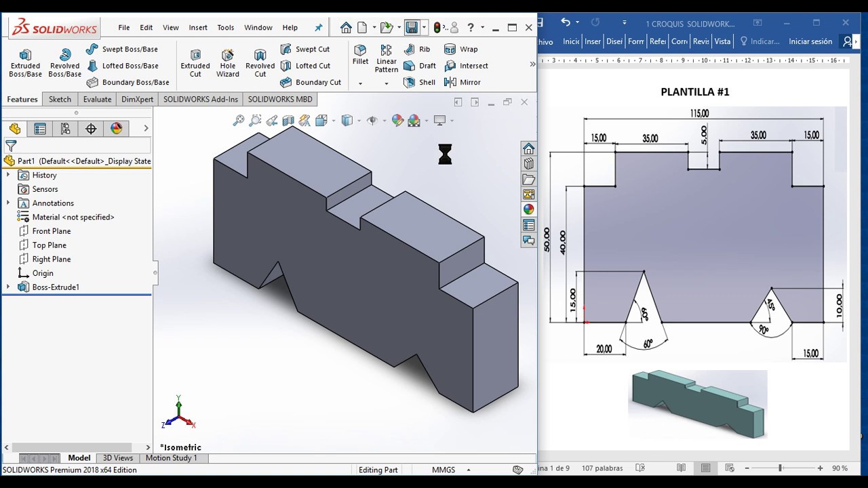Expand the History tree node
Image resolution: width=868 pixels, height=488 pixels.
8,175
